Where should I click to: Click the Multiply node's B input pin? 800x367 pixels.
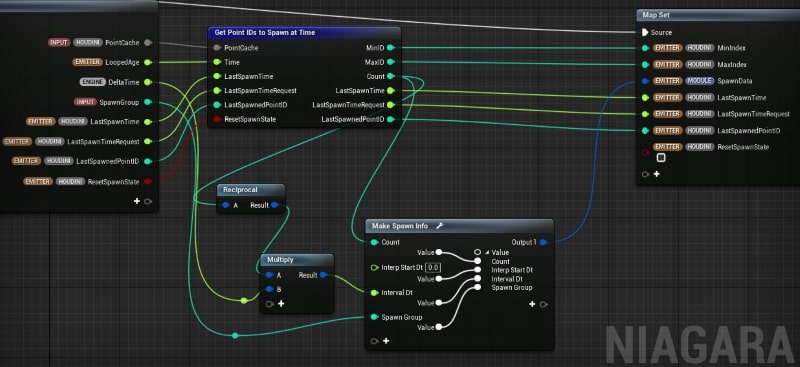tap(269, 289)
